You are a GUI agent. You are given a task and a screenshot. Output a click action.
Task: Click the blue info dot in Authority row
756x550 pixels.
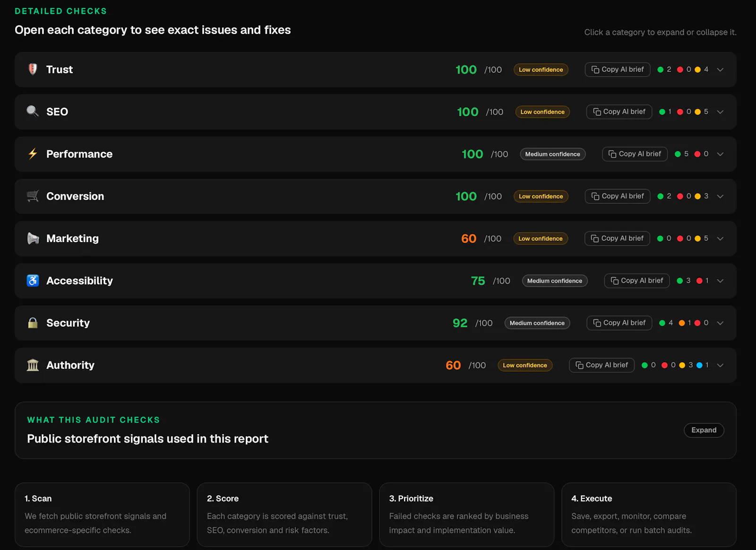(x=699, y=365)
